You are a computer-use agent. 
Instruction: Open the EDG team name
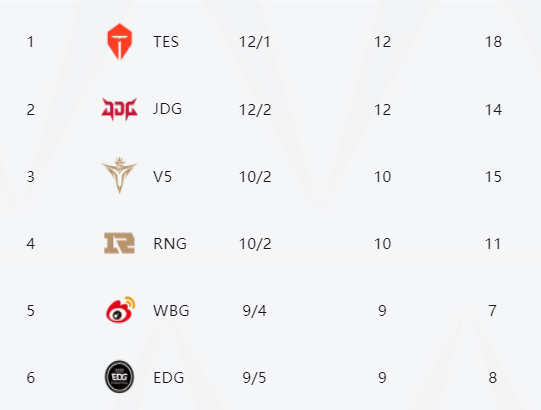coord(168,378)
